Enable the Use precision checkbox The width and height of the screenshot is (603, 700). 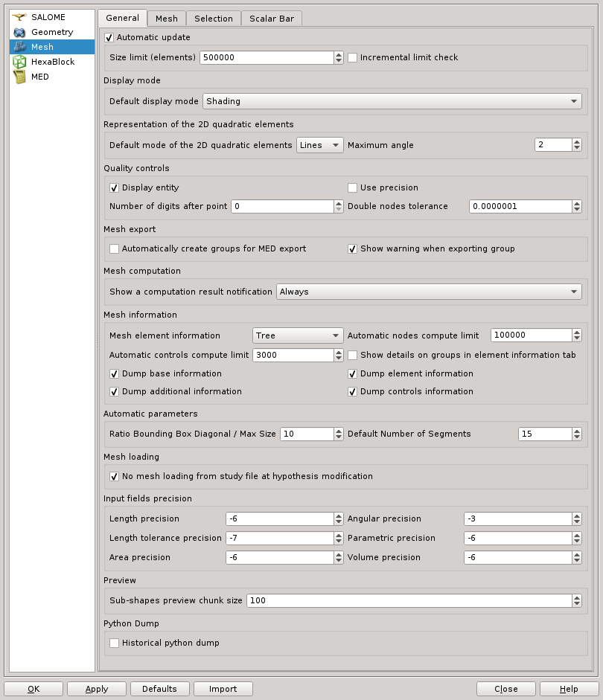(352, 188)
